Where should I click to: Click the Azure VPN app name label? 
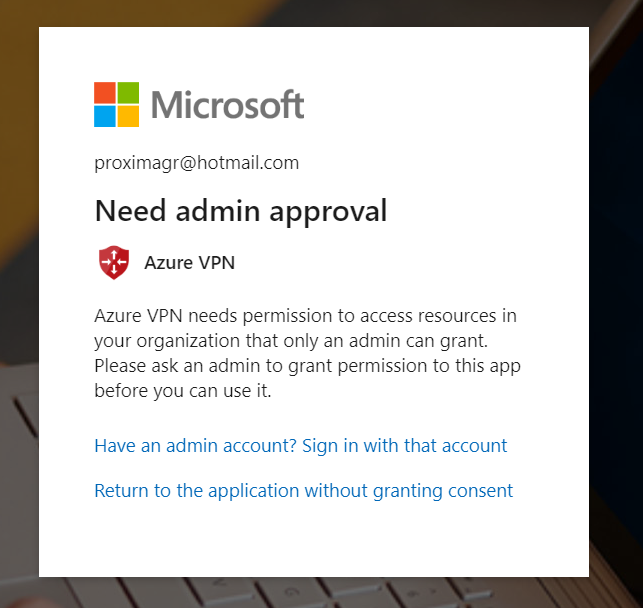pyautogui.click(x=189, y=264)
